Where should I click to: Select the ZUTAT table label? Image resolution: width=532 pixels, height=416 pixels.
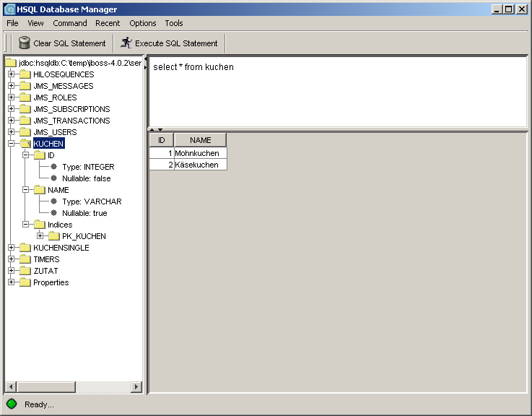coord(45,271)
